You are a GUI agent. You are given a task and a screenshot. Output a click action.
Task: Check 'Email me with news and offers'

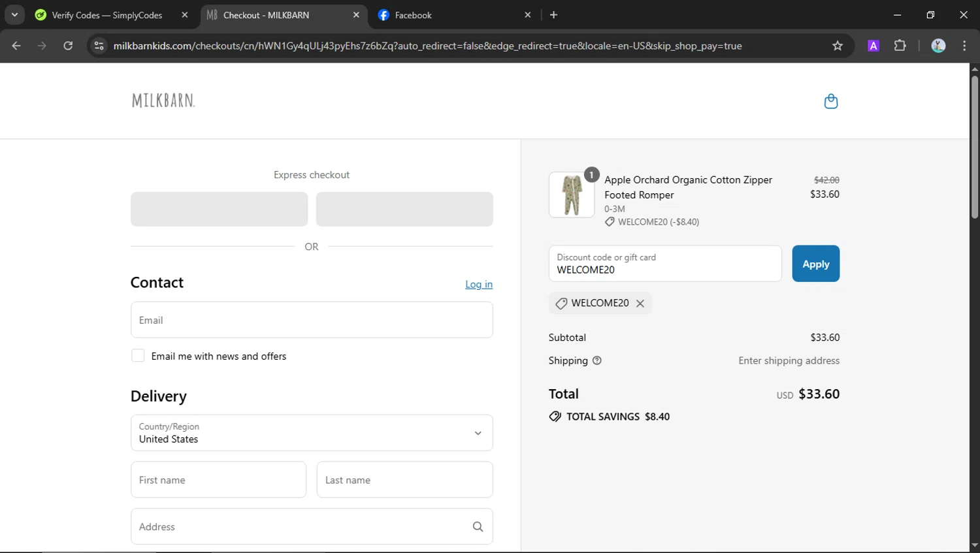coord(138,356)
